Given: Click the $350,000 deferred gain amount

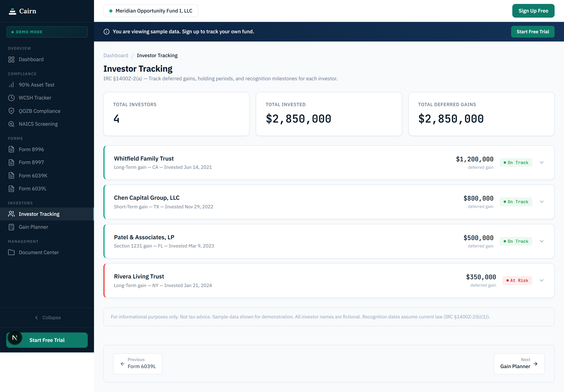Looking at the screenshot, I should pos(481,277).
